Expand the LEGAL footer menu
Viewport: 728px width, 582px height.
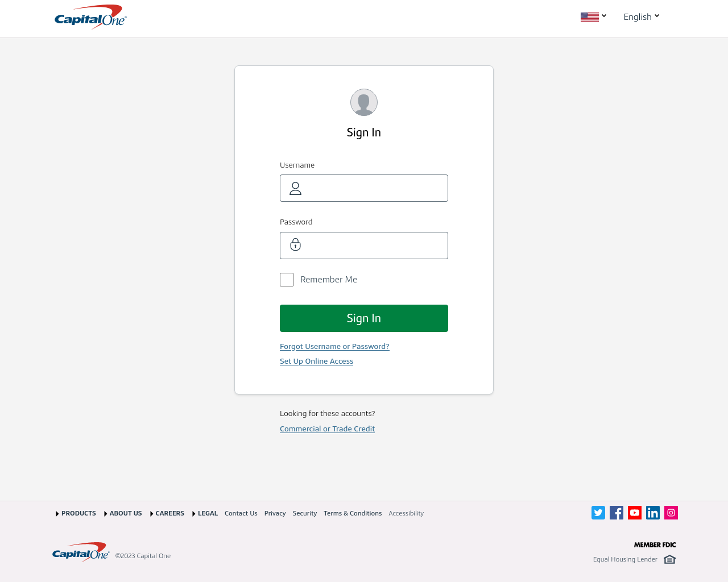(x=205, y=513)
